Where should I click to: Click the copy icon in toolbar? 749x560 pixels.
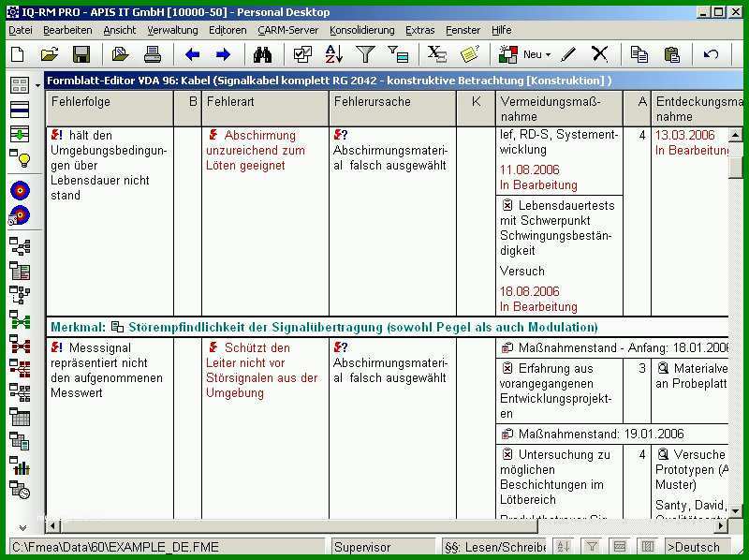coord(639,54)
